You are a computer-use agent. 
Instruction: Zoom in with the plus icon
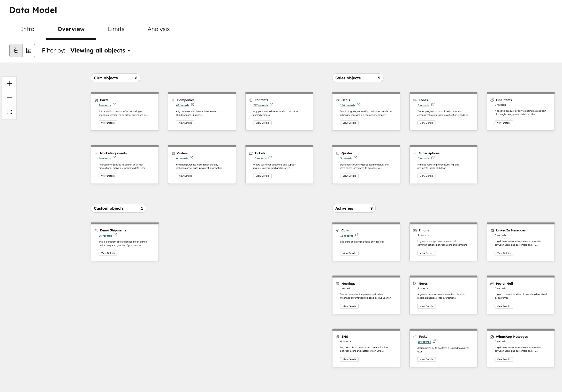(9, 84)
